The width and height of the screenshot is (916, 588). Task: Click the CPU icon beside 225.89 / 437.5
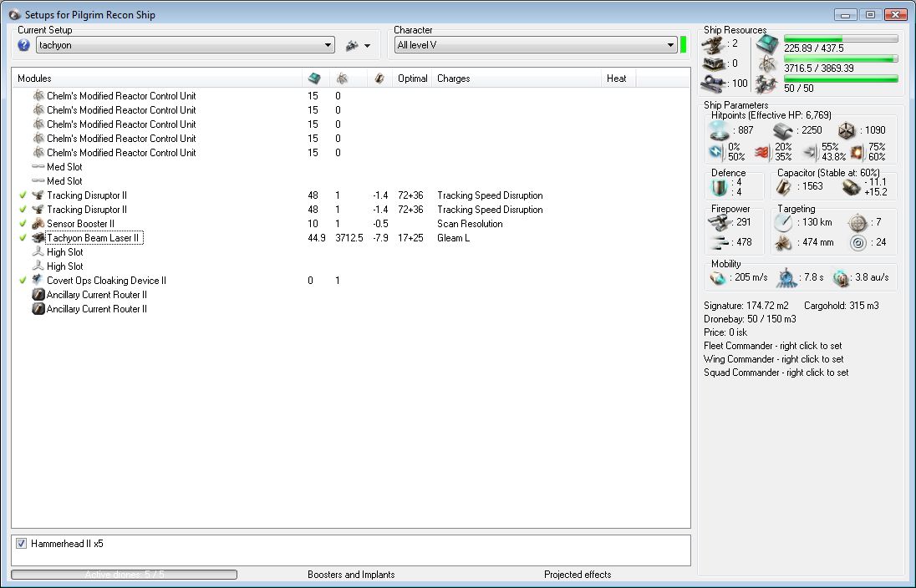(767, 43)
